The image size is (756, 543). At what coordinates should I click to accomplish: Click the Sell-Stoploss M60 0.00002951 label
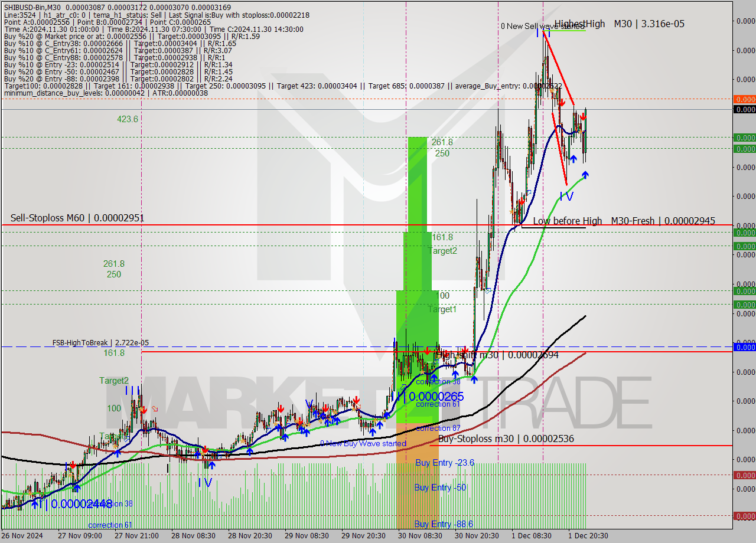pos(77,218)
